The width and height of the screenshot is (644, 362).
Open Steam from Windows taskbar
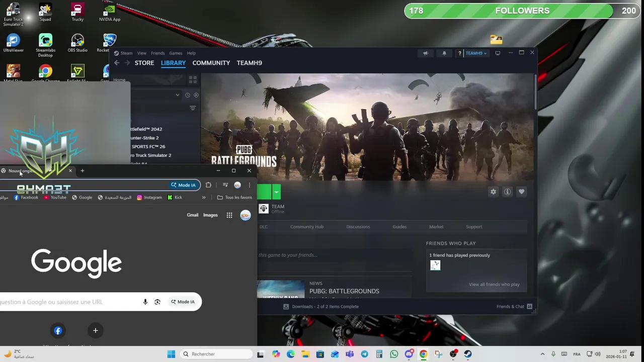point(468,354)
